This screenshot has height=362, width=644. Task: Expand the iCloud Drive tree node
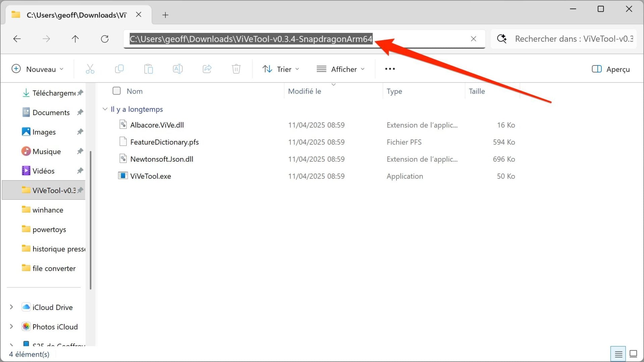point(11,307)
